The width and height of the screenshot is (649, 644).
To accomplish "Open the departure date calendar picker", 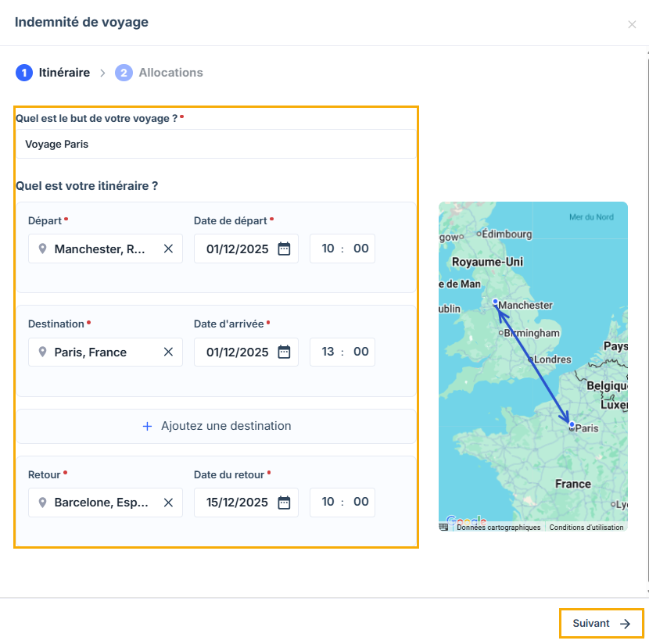I will 284,249.
